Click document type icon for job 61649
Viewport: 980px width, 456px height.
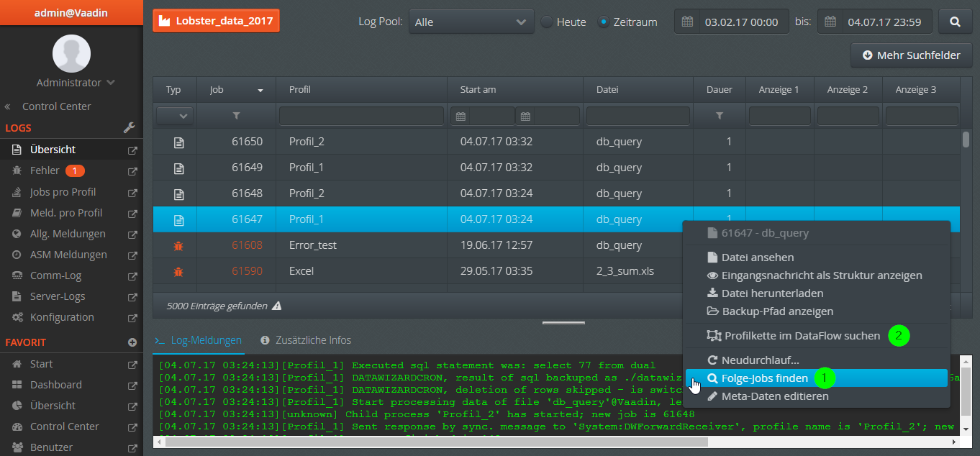178,168
